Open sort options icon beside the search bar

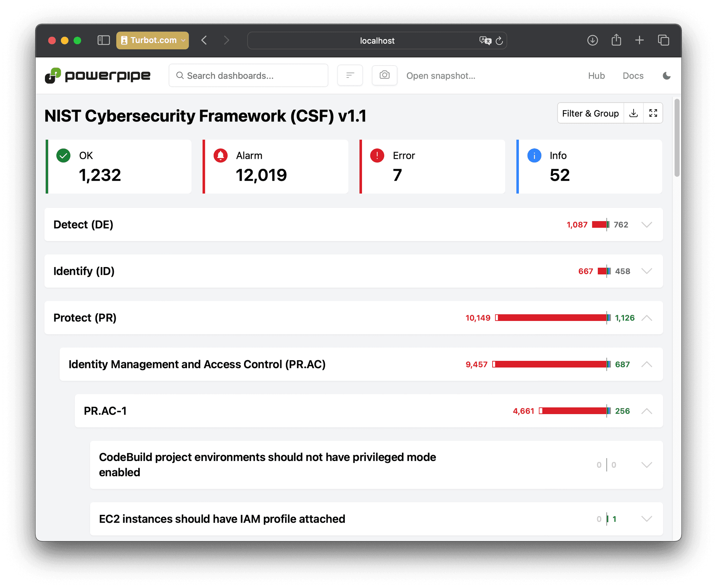350,75
